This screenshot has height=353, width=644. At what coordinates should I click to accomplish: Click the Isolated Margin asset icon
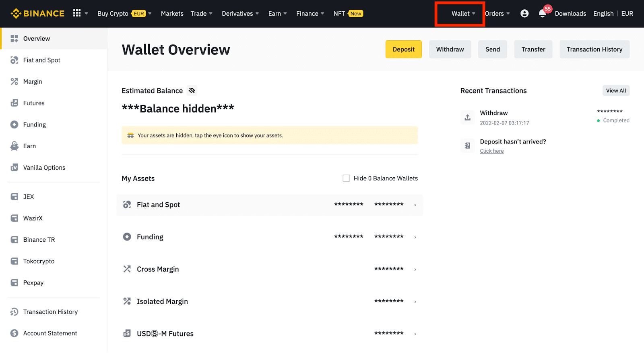tap(127, 301)
